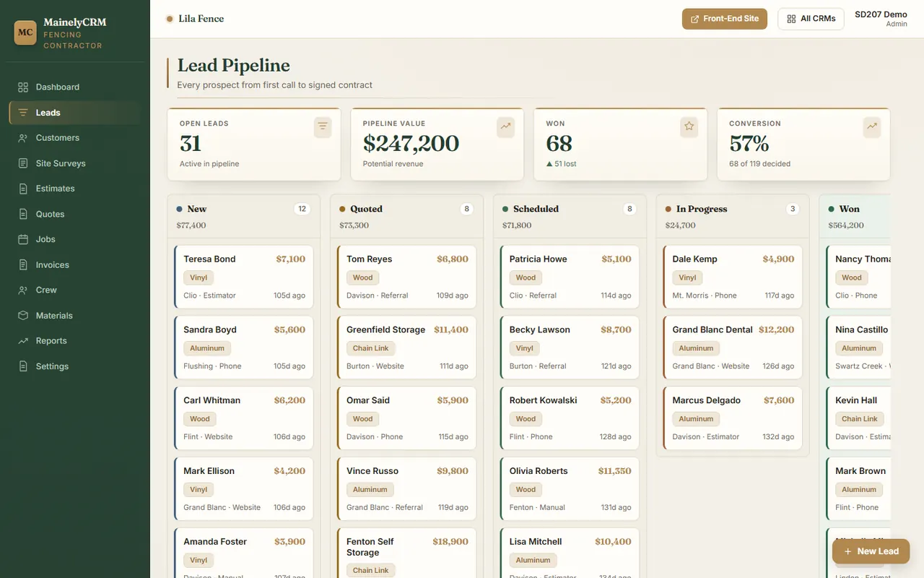The height and width of the screenshot is (578, 924).
Task: Click the All CRMs button
Action: (811, 19)
